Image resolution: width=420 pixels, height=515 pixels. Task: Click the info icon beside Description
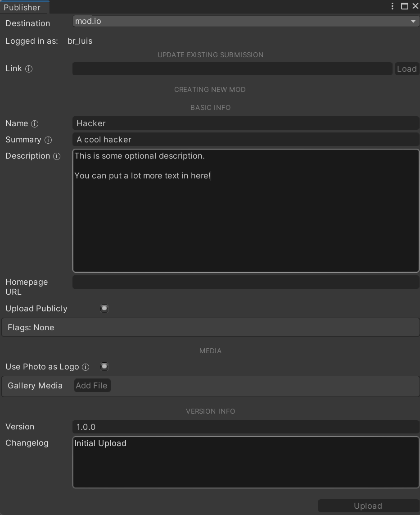click(57, 156)
